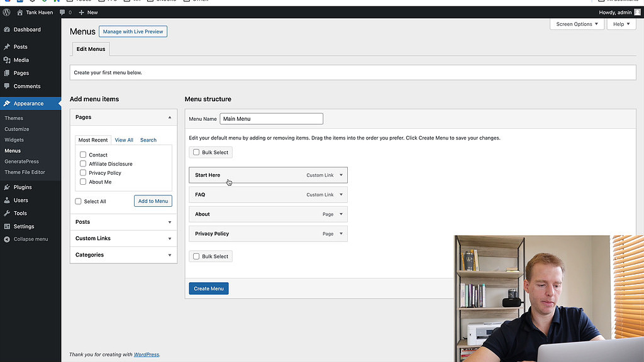Image resolution: width=644 pixels, height=362 pixels.
Task: Click the Media sidebar icon
Action: pyautogui.click(x=6, y=60)
